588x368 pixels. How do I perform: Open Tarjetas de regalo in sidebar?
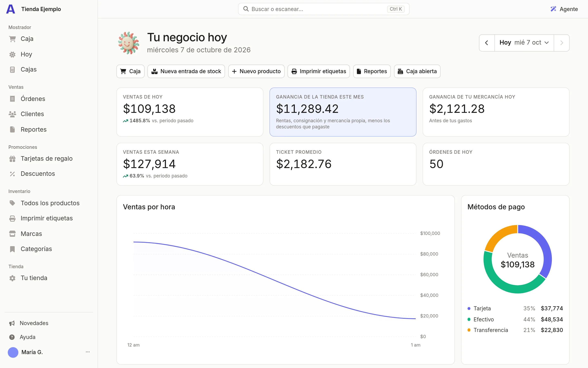point(47,159)
